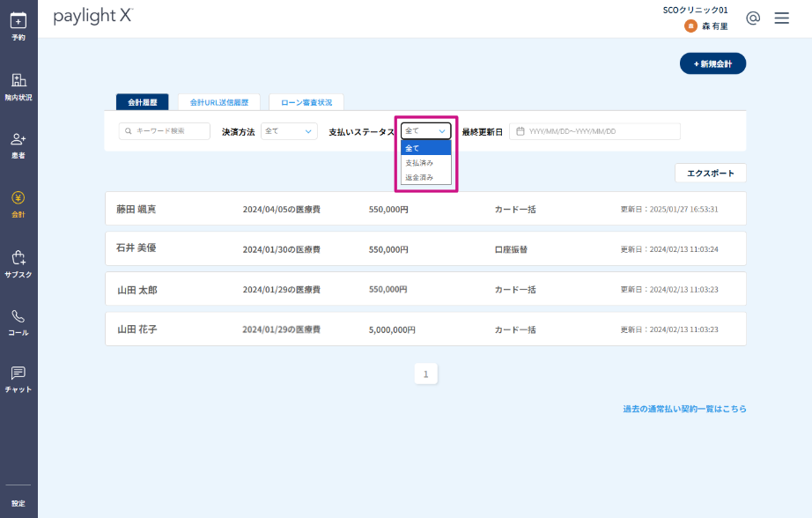812x518 pixels.
Task: Open the 藤田 颯真 accounting row
Action: 425,209
